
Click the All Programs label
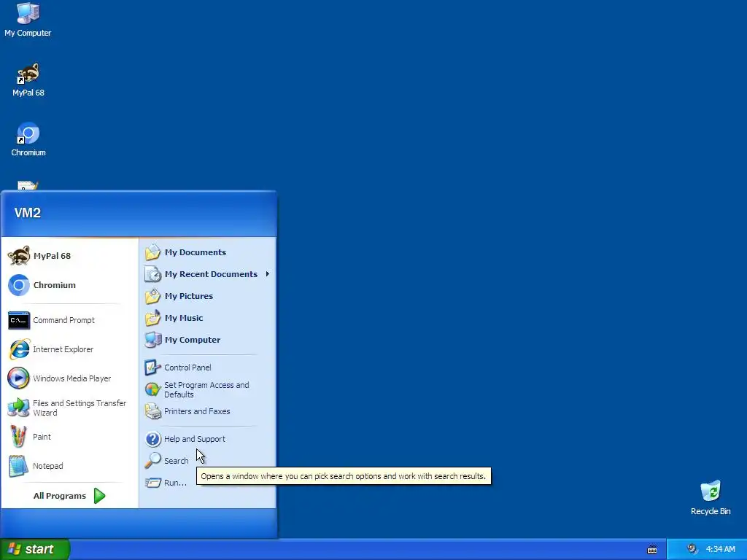pyautogui.click(x=60, y=496)
